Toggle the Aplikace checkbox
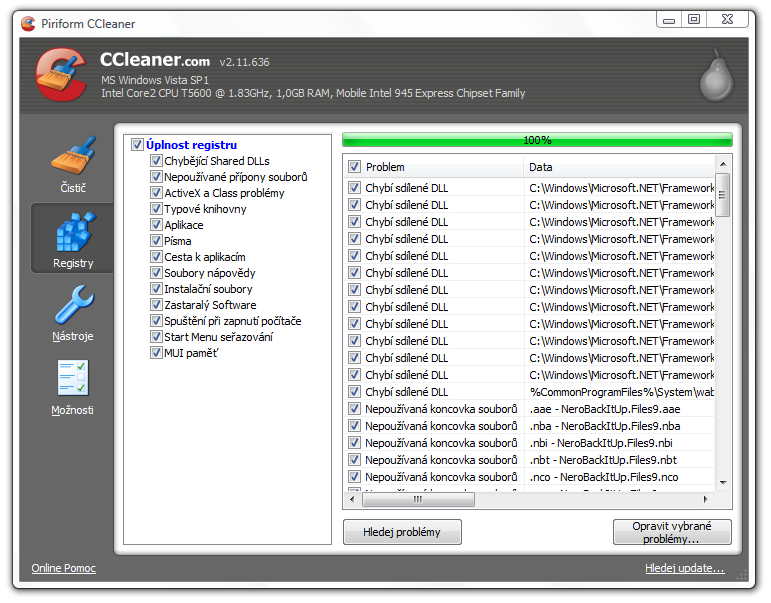The height and width of the screenshot is (603, 771). coord(156,225)
